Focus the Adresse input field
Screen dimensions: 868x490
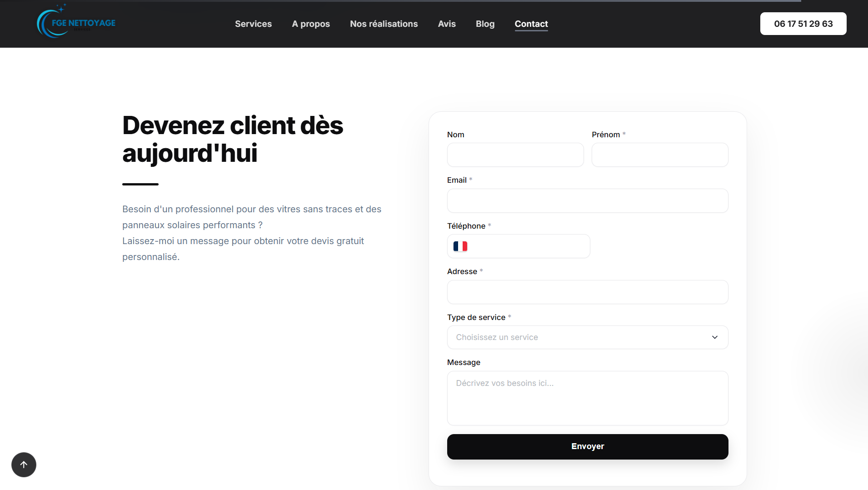588,292
